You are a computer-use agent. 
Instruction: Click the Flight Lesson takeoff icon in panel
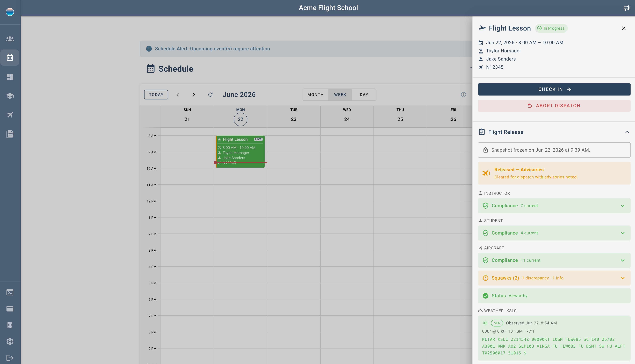click(482, 28)
